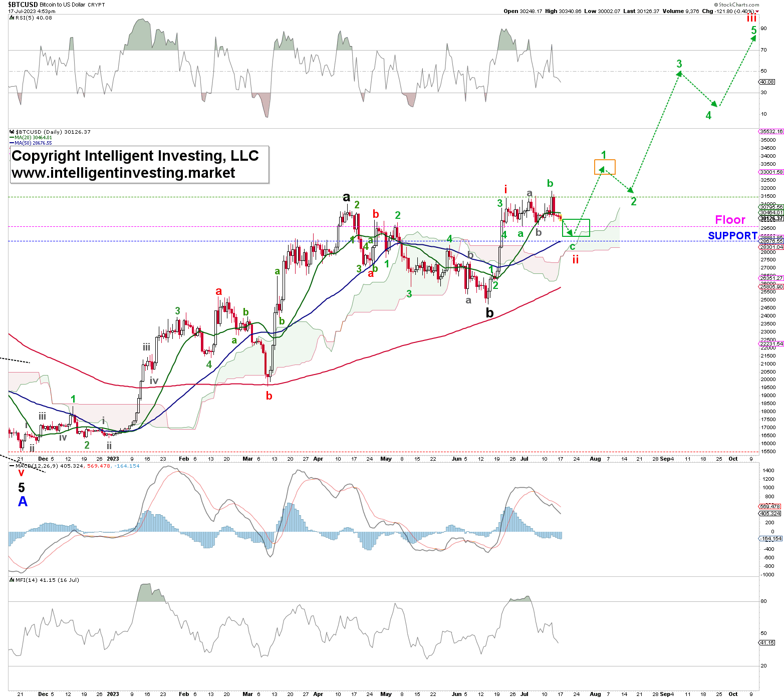Click the large black a wave label

click(x=346, y=197)
